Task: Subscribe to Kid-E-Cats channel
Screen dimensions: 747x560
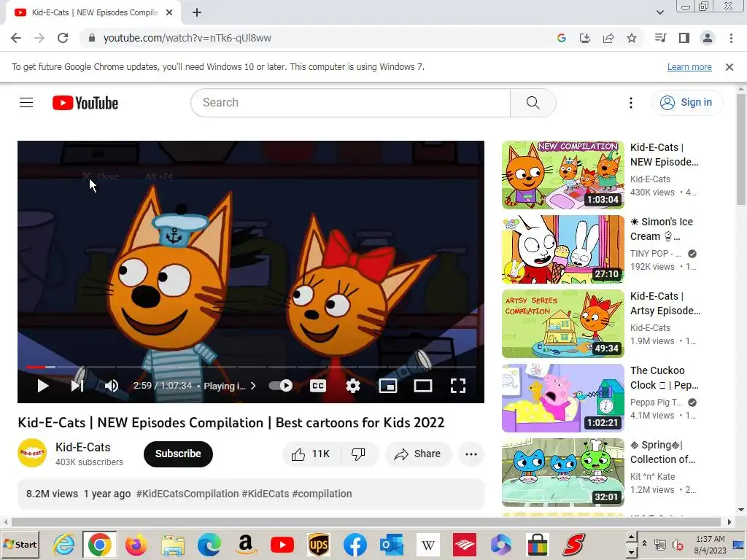Action: tap(178, 454)
